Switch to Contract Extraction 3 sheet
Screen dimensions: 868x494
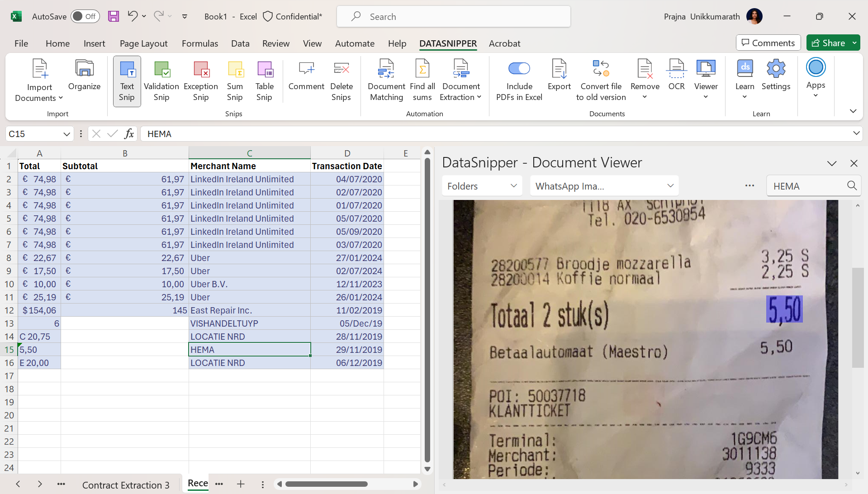(x=126, y=485)
